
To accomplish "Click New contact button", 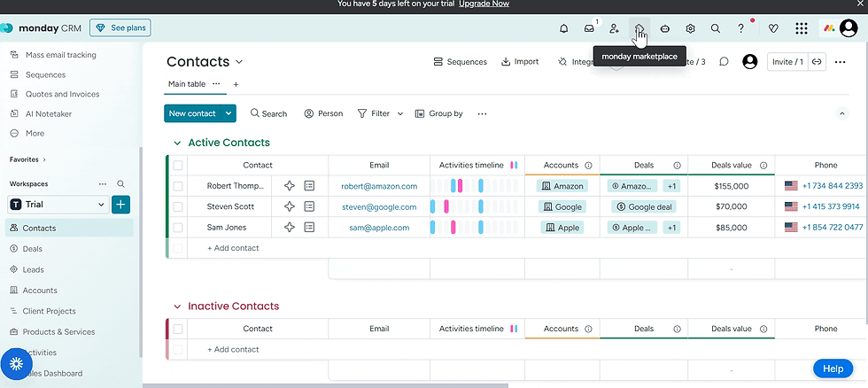I will [x=192, y=113].
